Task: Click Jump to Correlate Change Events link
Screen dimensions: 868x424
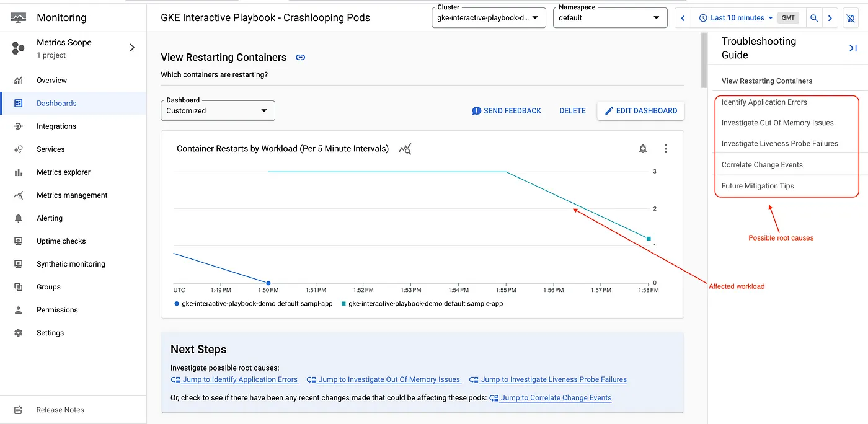Action: pyautogui.click(x=551, y=398)
